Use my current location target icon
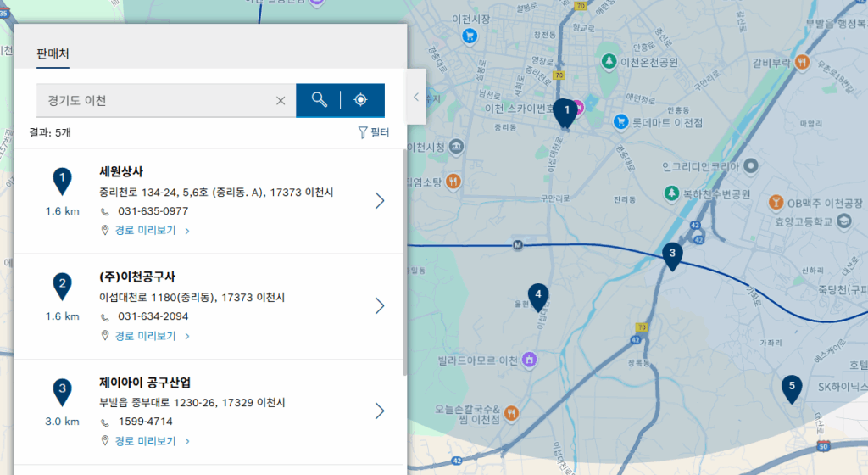Screen dimensions: 868x475 [x=360, y=99]
